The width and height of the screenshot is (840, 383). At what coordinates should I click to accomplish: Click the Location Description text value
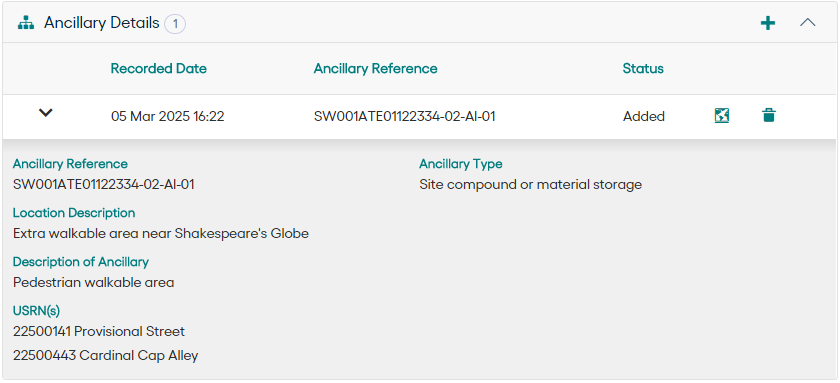click(161, 234)
